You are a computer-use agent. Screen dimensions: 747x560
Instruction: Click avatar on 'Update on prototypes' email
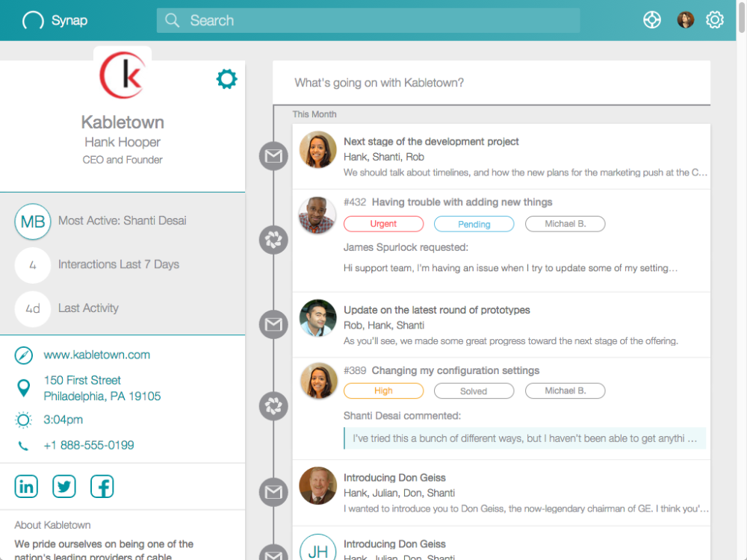pyautogui.click(x=317, y=318)
